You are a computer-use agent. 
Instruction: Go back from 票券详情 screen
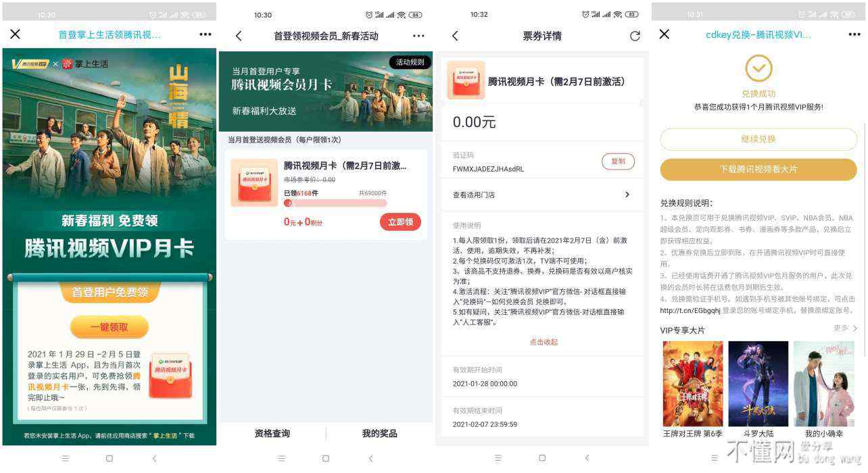[x=454, y=36]
